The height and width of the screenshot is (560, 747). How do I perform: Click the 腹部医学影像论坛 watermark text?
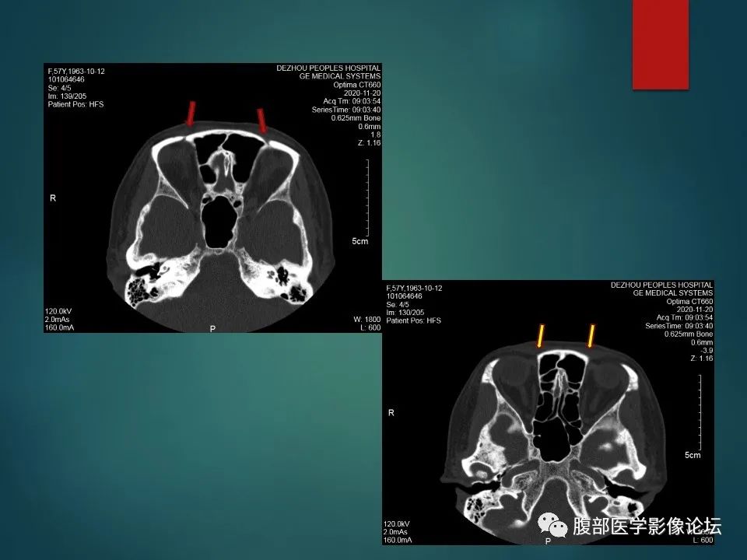coord(647,527)
